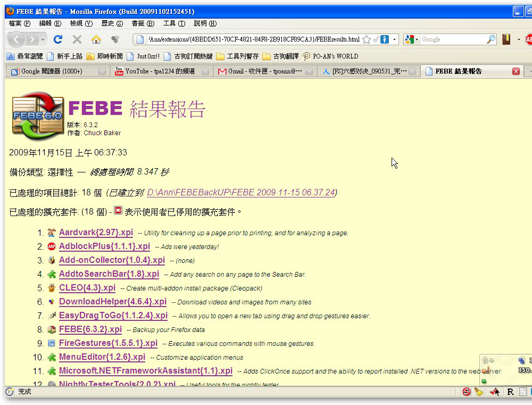
Task: Open the back/forward history dropdown arrow
Action: 43,40
